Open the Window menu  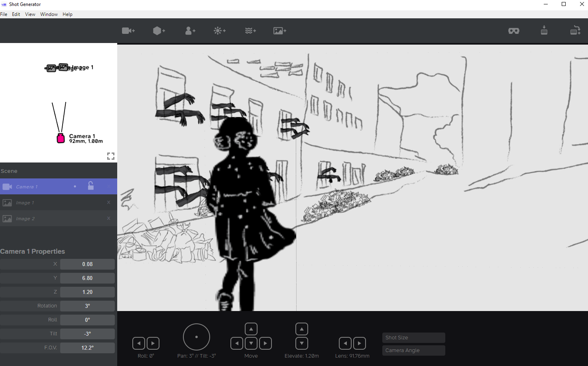[49, 14]
